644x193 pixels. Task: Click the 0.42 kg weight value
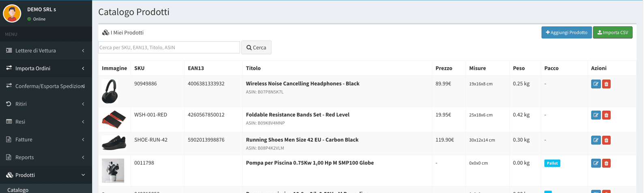click(521, 115)
